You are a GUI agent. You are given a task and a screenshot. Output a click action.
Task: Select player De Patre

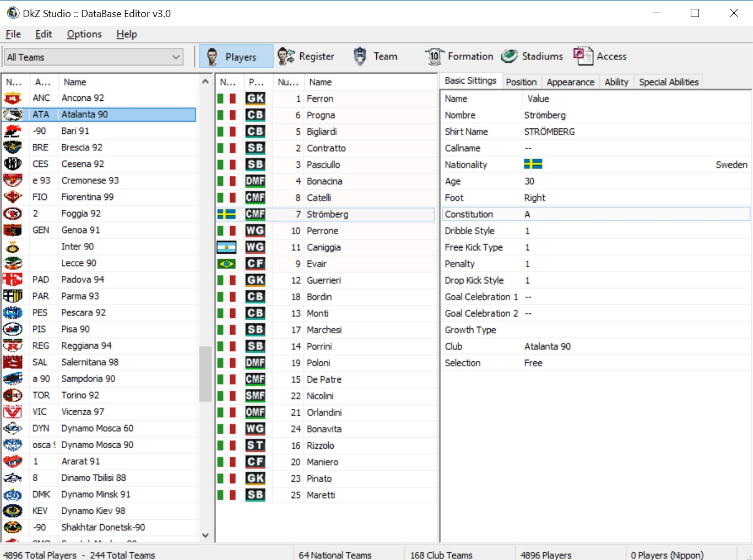pos(326,379)
